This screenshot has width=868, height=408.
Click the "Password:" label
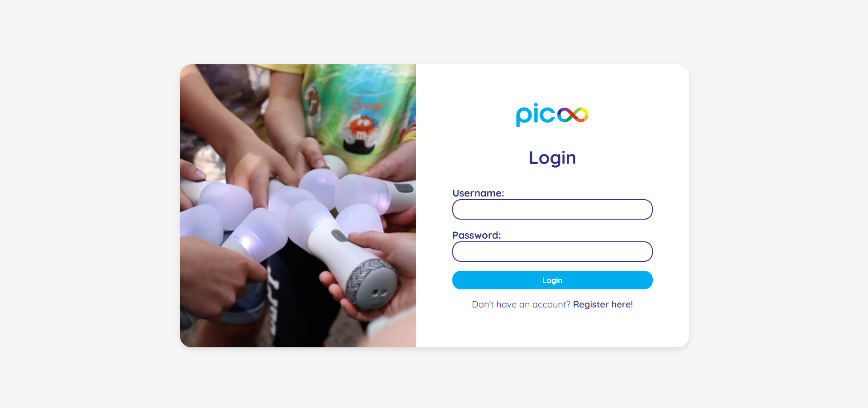[x=477, y=235]
